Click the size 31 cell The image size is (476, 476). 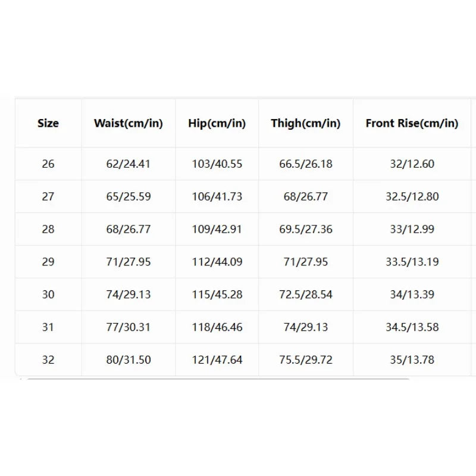(x=48, y=327)
